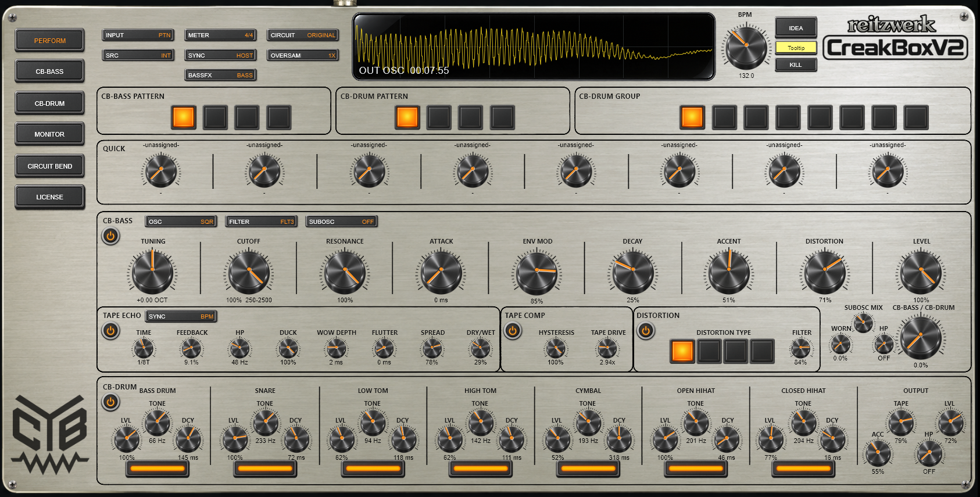This screenshot has height=497, width=980.
Task: Trigger the CYMBAL orange pad
Action: point(588,469)
